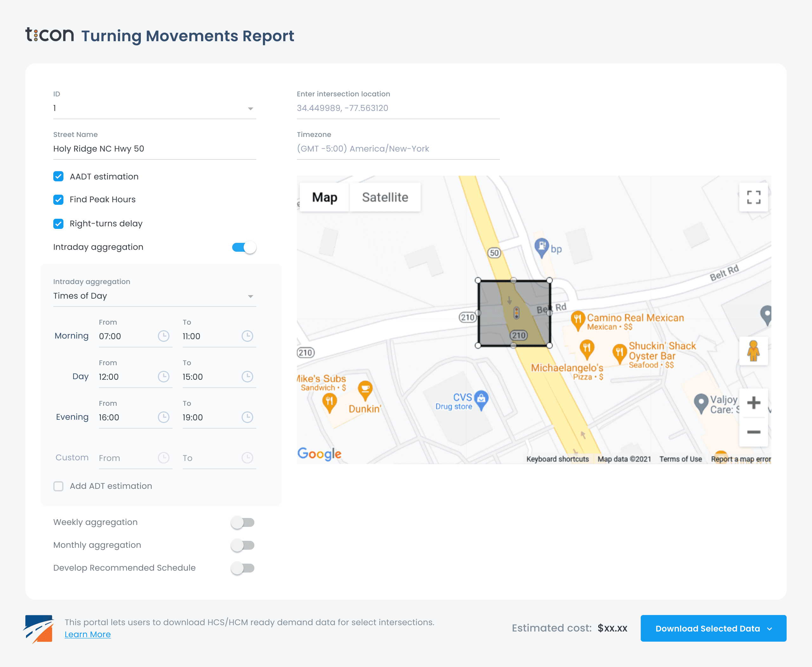812x667 pixels.
Task: Click the selection rectangle's top-left corner handle
Action: 478,281
